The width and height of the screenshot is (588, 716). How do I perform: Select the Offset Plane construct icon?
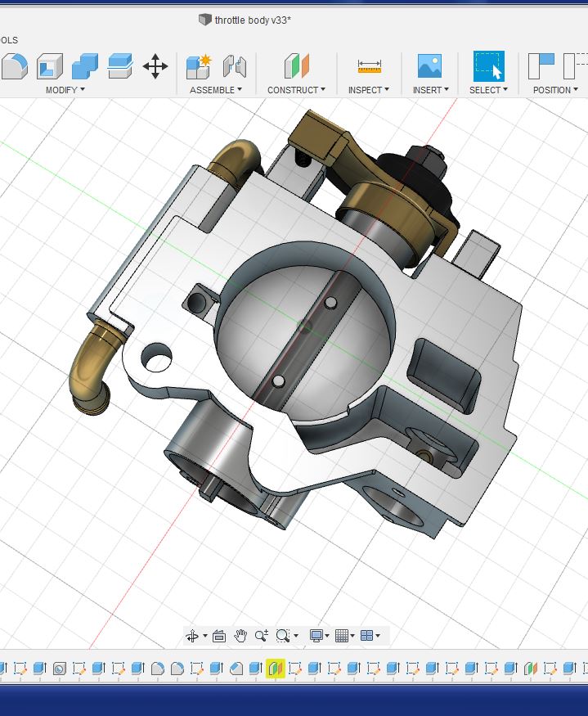[x=297, y=66]
